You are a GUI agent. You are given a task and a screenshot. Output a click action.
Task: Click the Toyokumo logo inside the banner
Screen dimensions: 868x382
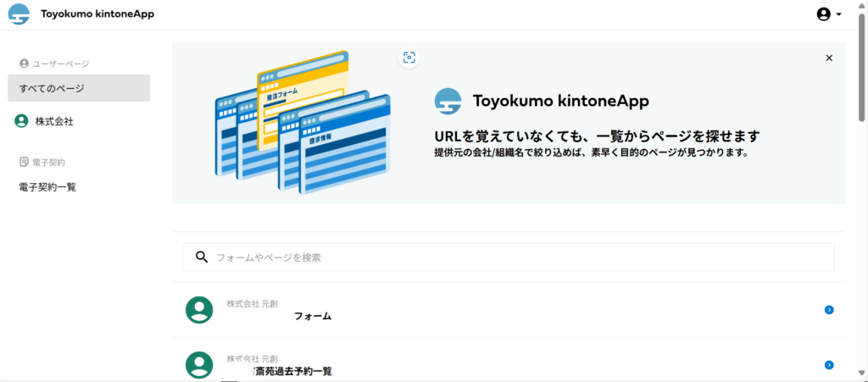[448, 101]
